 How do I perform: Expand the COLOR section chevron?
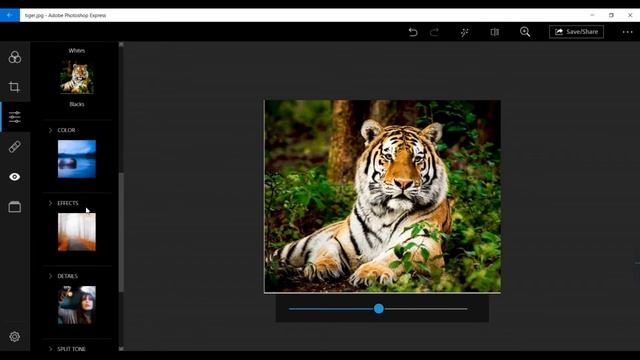point(50,130)
